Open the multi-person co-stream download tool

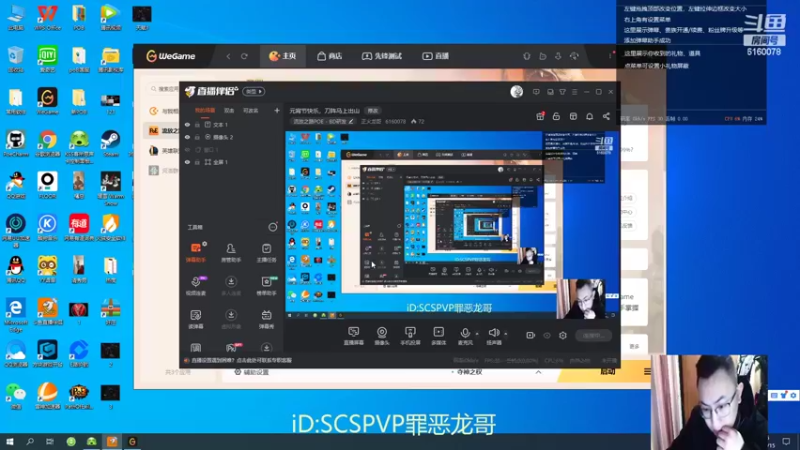pyautogui.click(x=231, y=286)
